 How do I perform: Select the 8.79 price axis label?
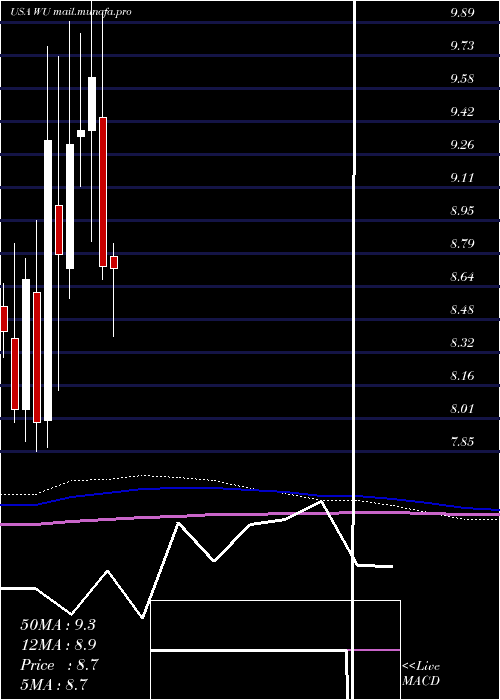pos(462,244)
